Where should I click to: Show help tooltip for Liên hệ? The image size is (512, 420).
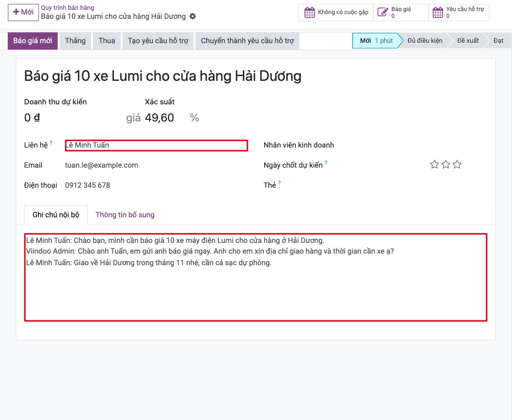pyautogui.click(x=51, y=142)
